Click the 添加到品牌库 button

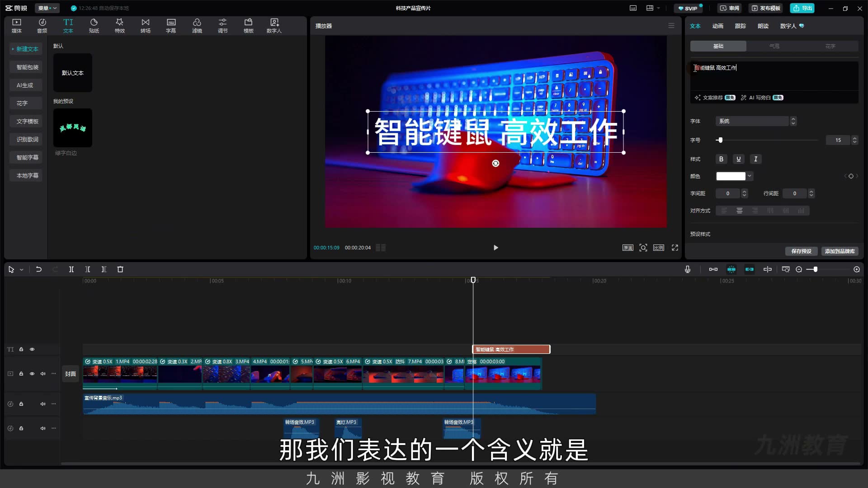[840, 251]
